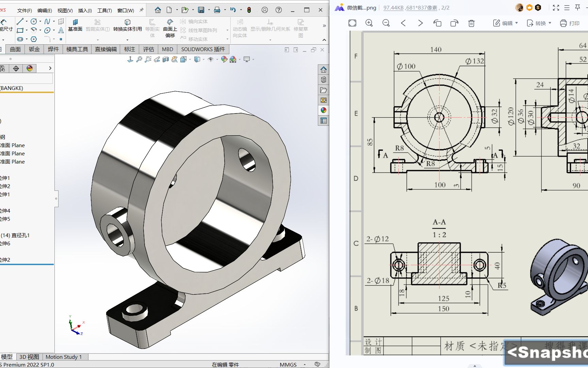The image size is (588, 368).
Task: Delete the image with the trash icon
Action: 471,23
